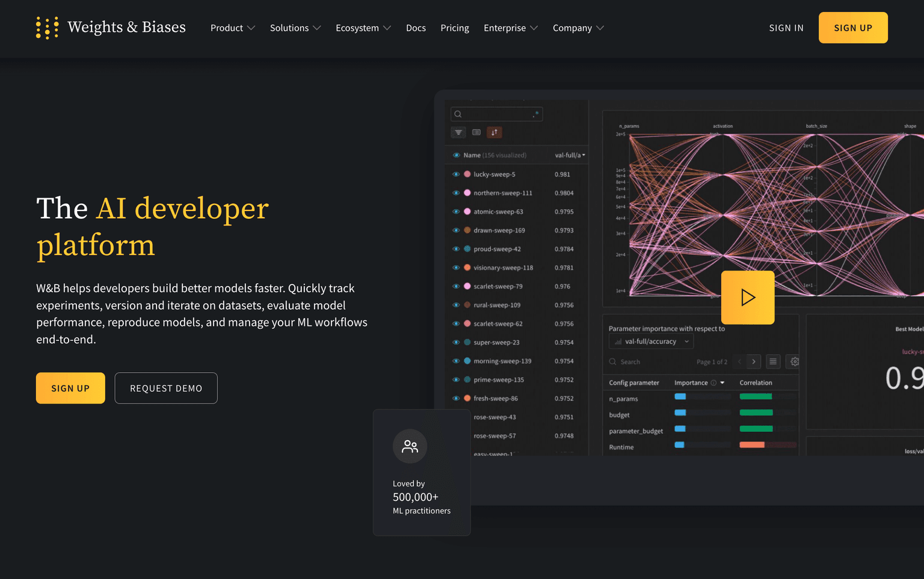Click the Search magnifier in importance panel

(613, 362)
